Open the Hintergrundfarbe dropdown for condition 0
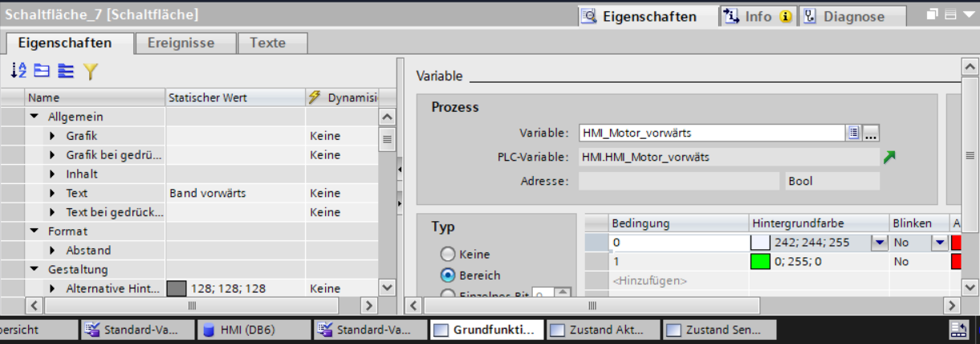Screen dimensions: 980x344 click(880, 242)
